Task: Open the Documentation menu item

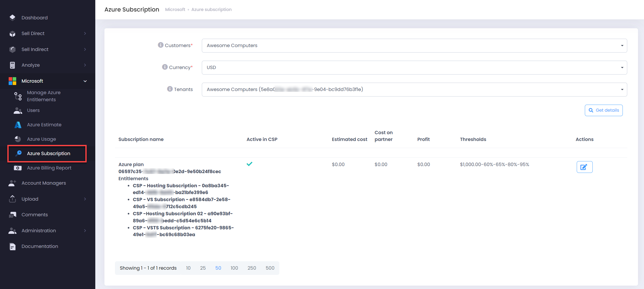Action: (x=40, y=246)
